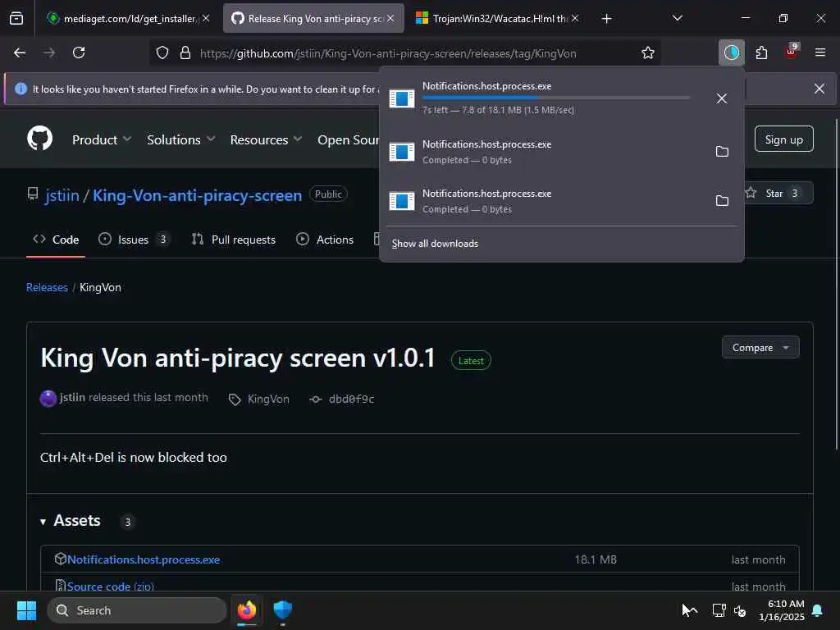Image resolution: width=840 pixels, height=630 pixels.
Task: Click the download progress bar
Action: tap(556, 98)
